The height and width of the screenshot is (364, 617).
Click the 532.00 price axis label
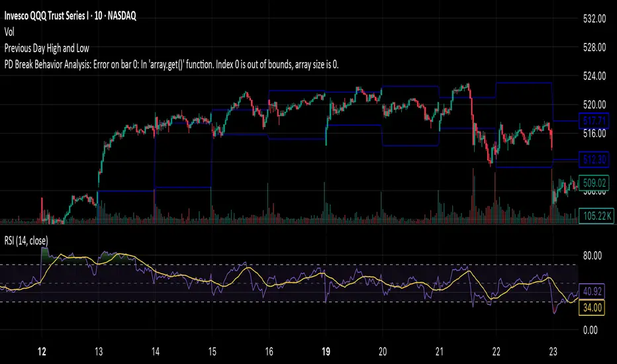[594, 19]
